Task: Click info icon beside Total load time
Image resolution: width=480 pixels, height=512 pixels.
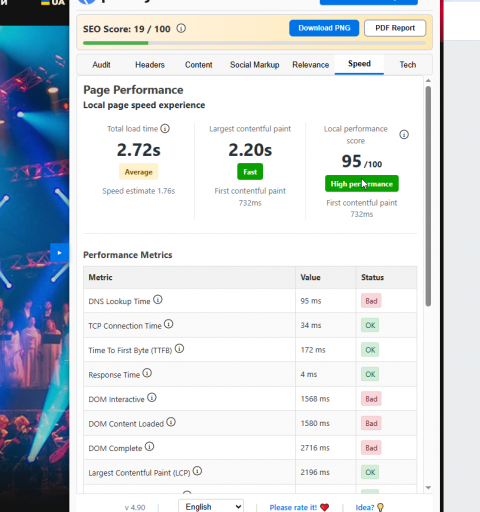Action: coord(165,128)
